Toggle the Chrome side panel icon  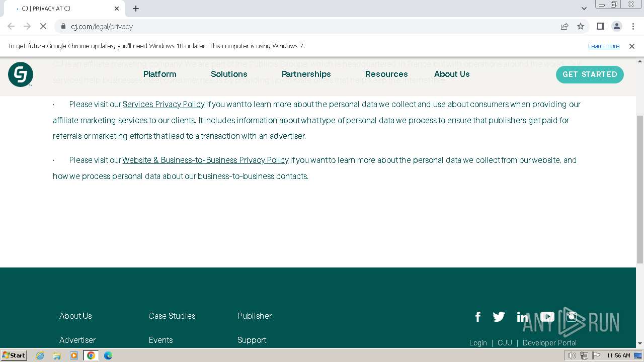[x=600, y=26]
